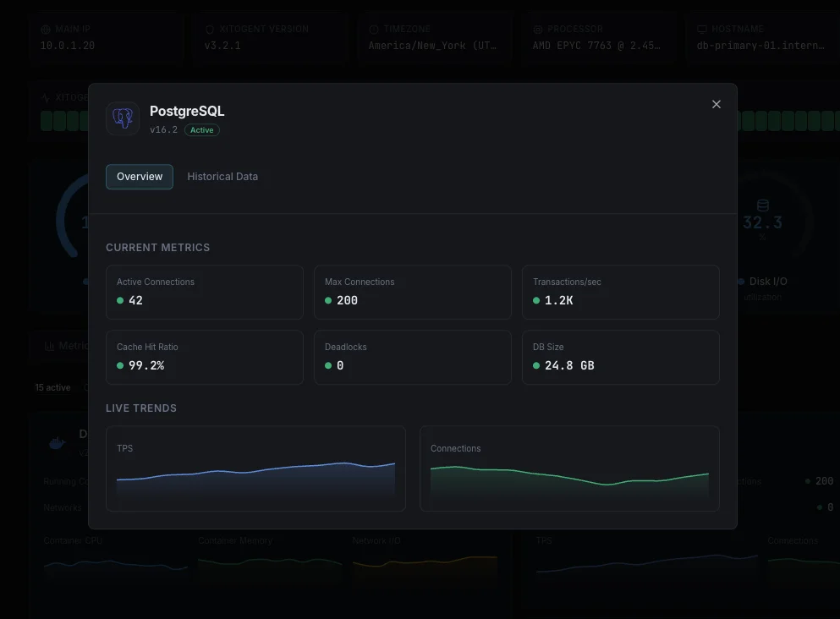
Task: Click the clock icon beside TIMEZONE
Action: [374, 30]
